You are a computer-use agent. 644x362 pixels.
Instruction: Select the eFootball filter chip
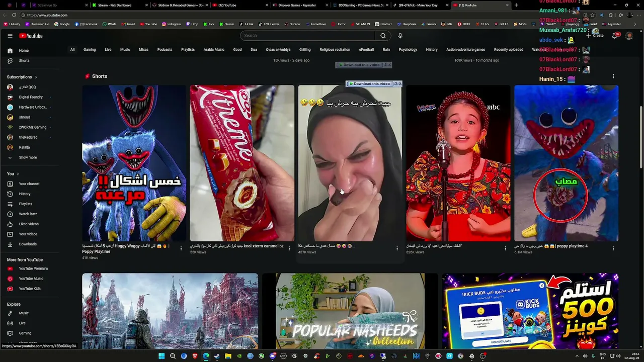366,50
